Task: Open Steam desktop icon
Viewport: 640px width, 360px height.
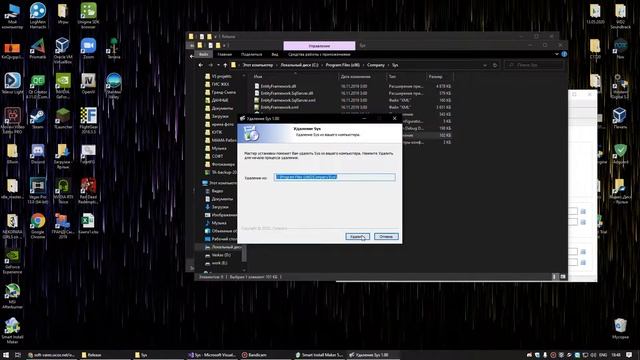Action: click(x=38, y=119)
